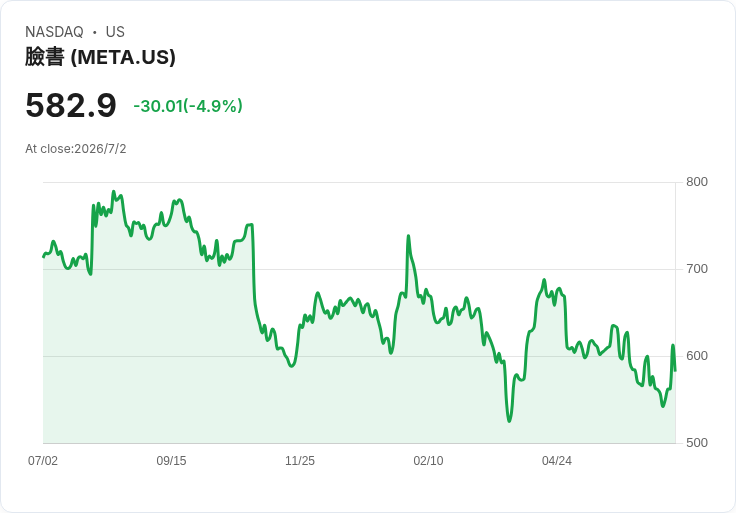
Task: Select the 07/02 date on x-axis
Action: (43, 461)
